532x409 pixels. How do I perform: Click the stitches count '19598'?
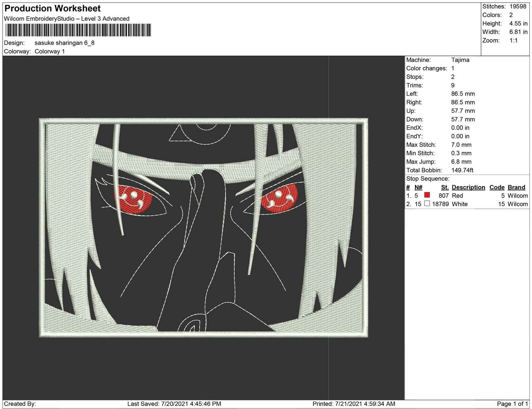coord(518,7)
